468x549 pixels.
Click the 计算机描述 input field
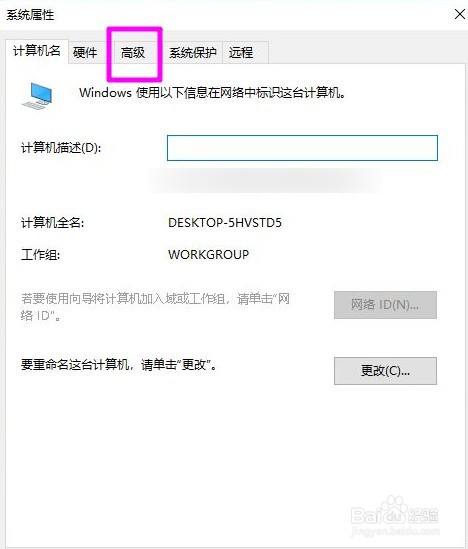pos(302,148)
